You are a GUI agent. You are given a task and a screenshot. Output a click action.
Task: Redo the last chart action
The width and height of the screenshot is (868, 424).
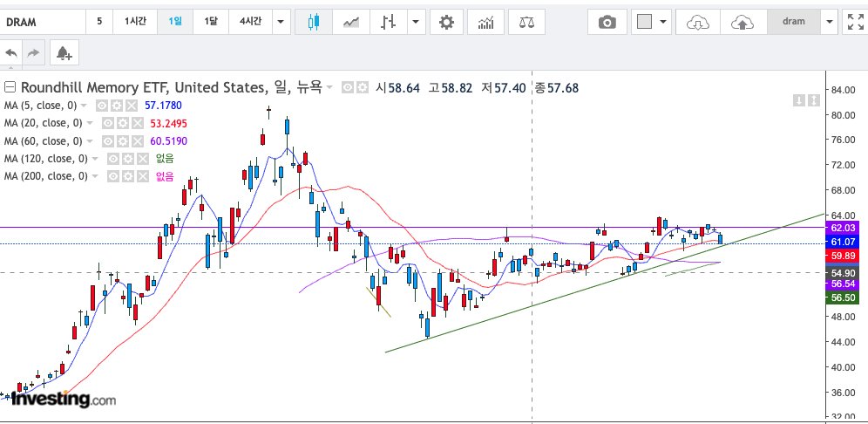click(33, 53)
